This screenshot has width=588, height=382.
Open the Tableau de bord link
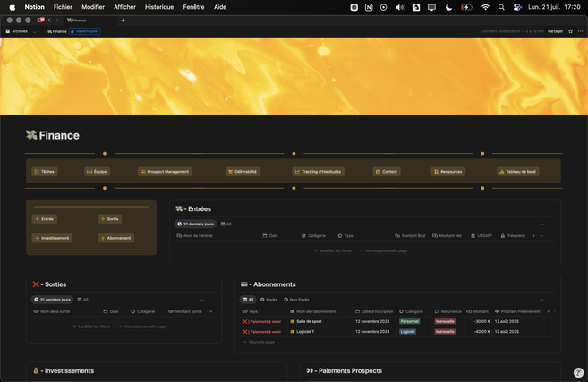[517, 171]
